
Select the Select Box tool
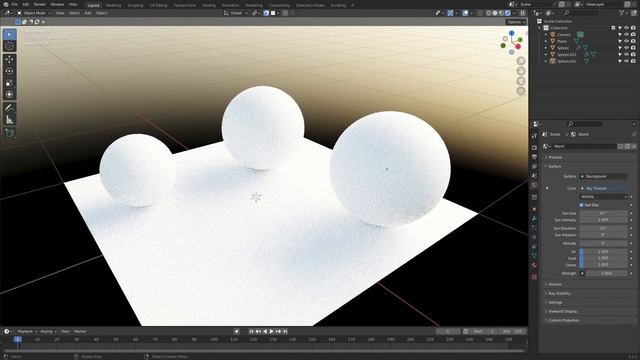click(9, 35)
